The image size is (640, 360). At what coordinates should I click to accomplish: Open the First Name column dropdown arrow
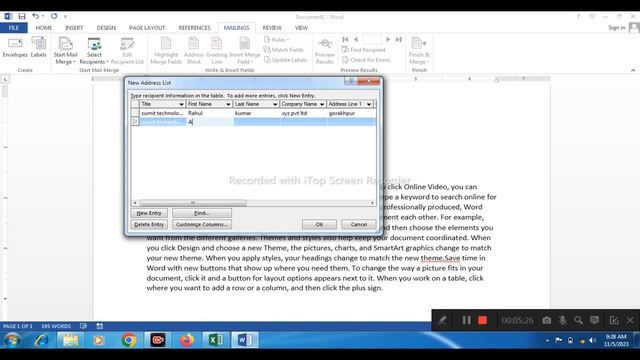point(228,104)
